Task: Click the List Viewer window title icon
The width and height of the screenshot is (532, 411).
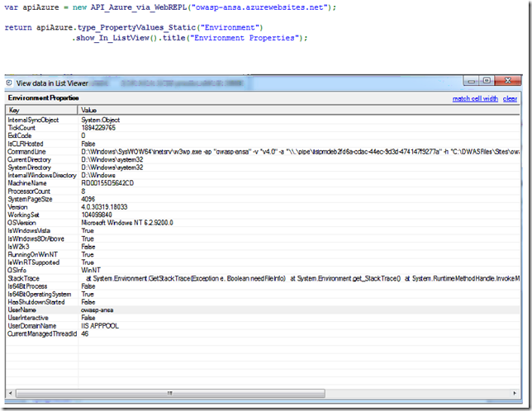Action: (9, 82)
